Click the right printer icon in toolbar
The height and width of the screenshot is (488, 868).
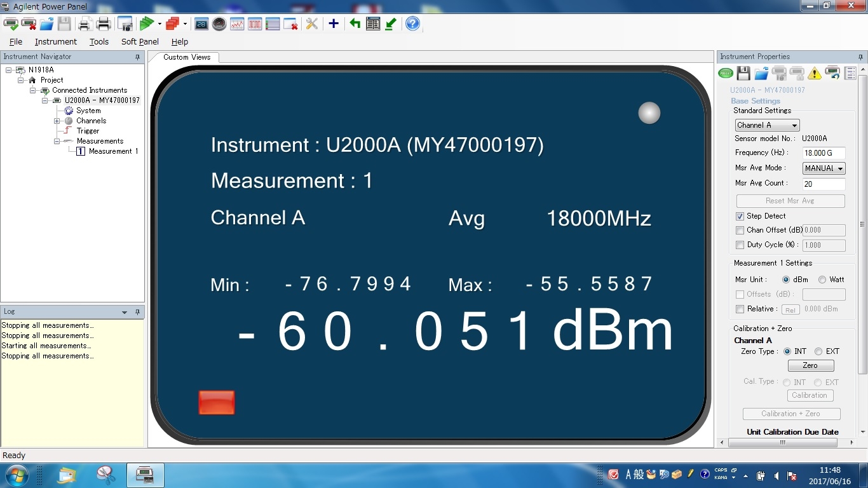104,24
